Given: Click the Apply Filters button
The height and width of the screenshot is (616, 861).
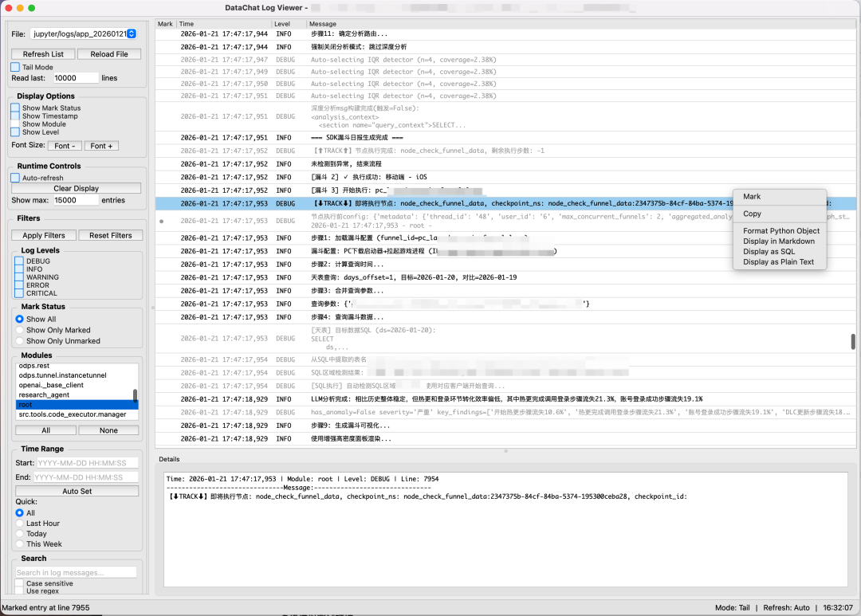Looking at the screenshot, I should click(44, 235).
